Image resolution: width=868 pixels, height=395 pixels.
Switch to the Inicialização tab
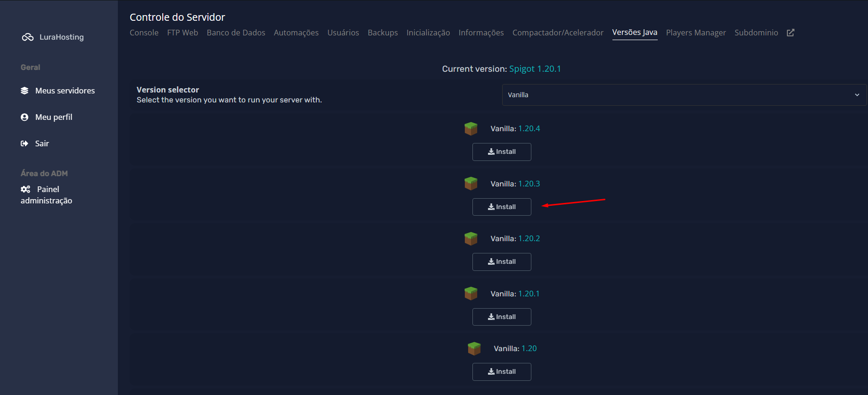tap(428, 33)
